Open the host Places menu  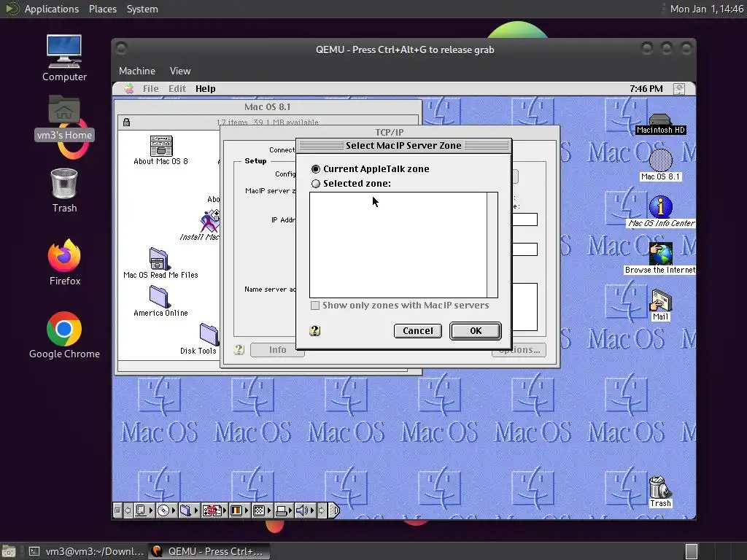tap(102, 9)
